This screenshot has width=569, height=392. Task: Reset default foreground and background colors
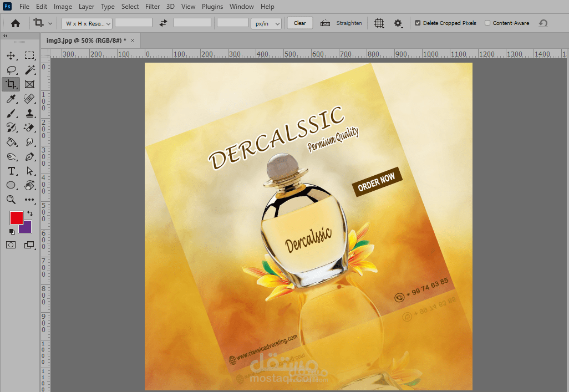coord(12,232)
